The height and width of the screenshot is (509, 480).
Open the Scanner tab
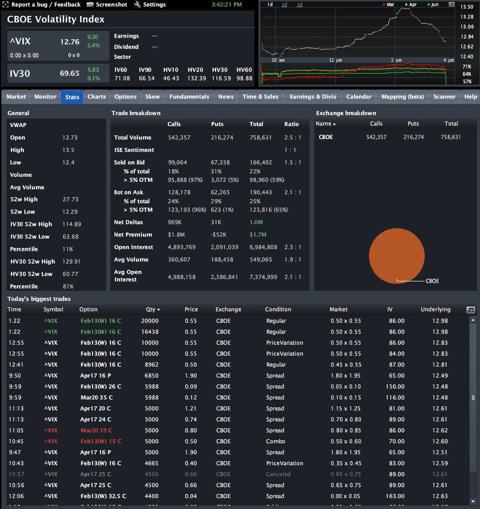[444, 97]
